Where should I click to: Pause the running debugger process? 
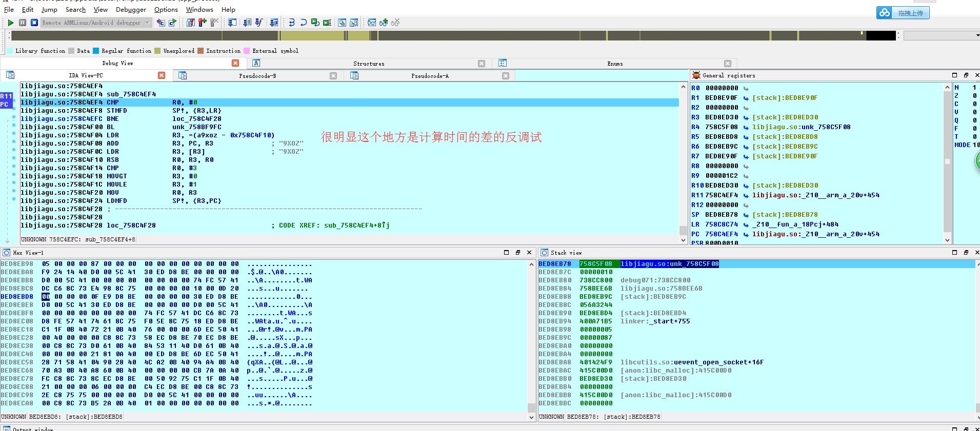pyautogui.click(x=23, y=23)
